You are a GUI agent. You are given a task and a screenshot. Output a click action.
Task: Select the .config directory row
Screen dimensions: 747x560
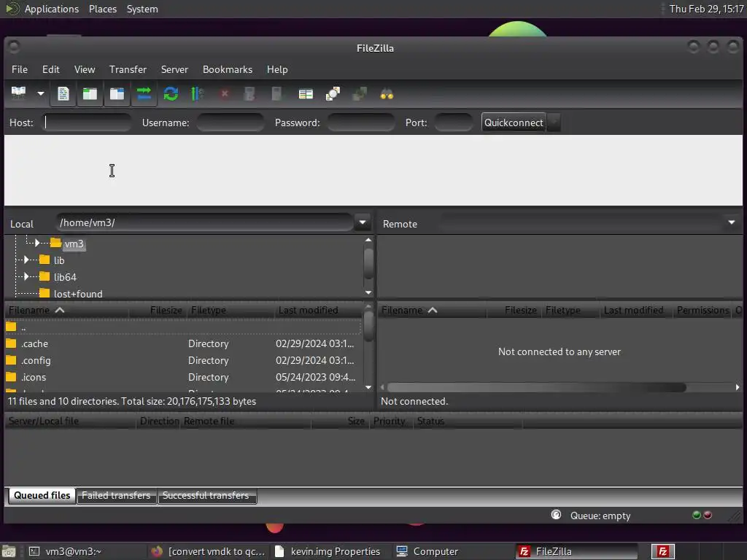pyautogui.click(x=183, y=360)
